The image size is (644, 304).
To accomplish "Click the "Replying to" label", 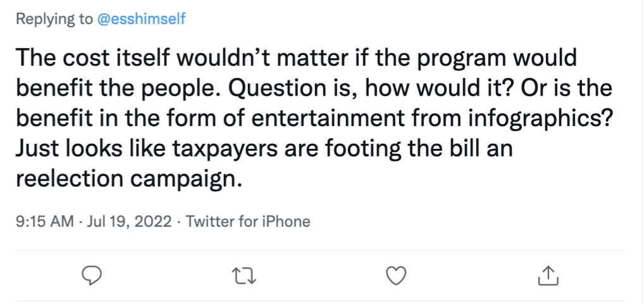I will coord(54,19).
